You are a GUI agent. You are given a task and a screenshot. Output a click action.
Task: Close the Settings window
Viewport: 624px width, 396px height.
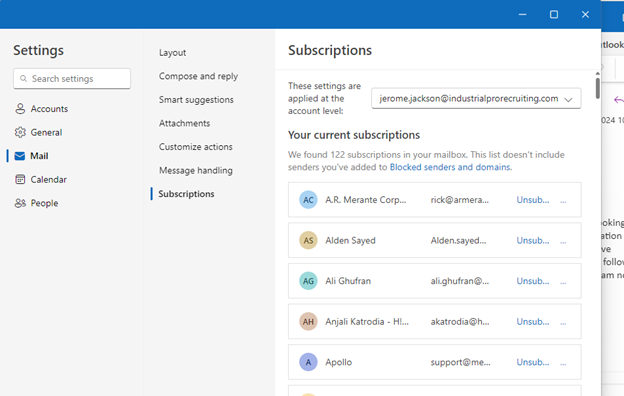click(x=585, y=14)
